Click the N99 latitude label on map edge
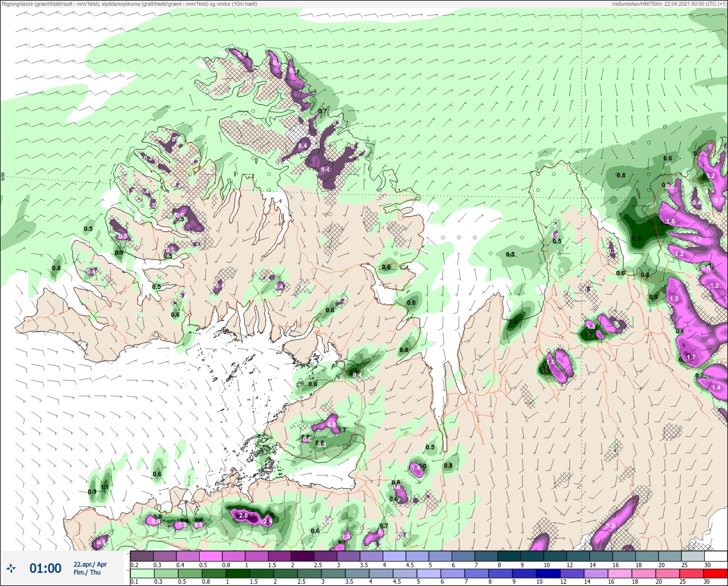The width and height of the screenshot is (728, 586). click(x=3, y=177)
